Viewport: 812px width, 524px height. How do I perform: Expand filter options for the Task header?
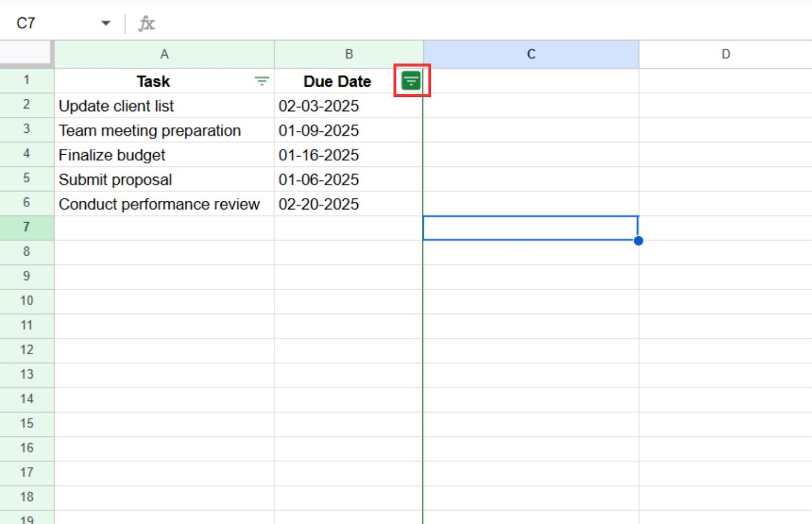coord(261,81)
